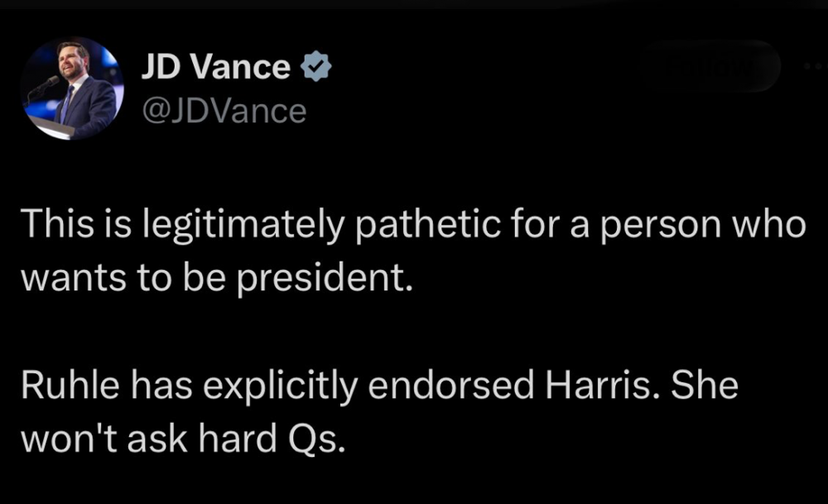Click the word "Ruhle" in the tweet
Viewport: 828px width, 504px height.
point(66,388)
